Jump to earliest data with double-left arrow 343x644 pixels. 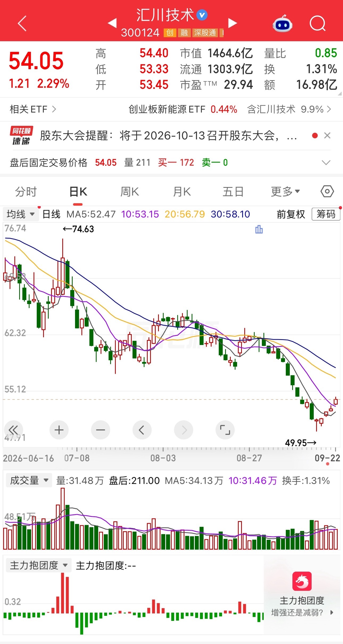pyautogui.click(x=13, y=430)
